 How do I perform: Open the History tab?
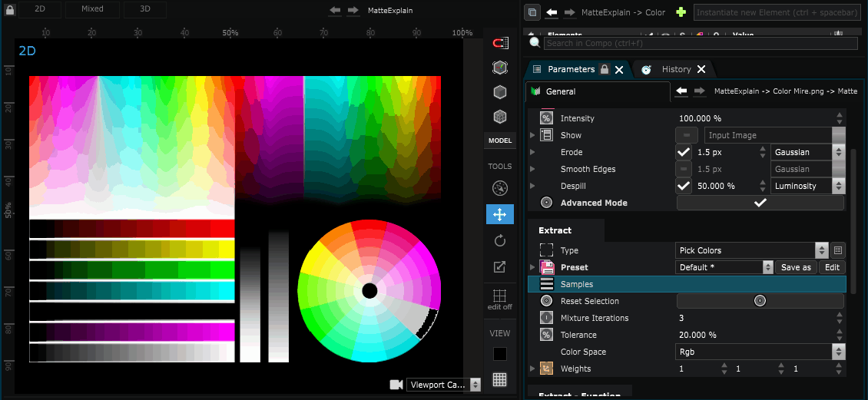click(x=677, y=69)
